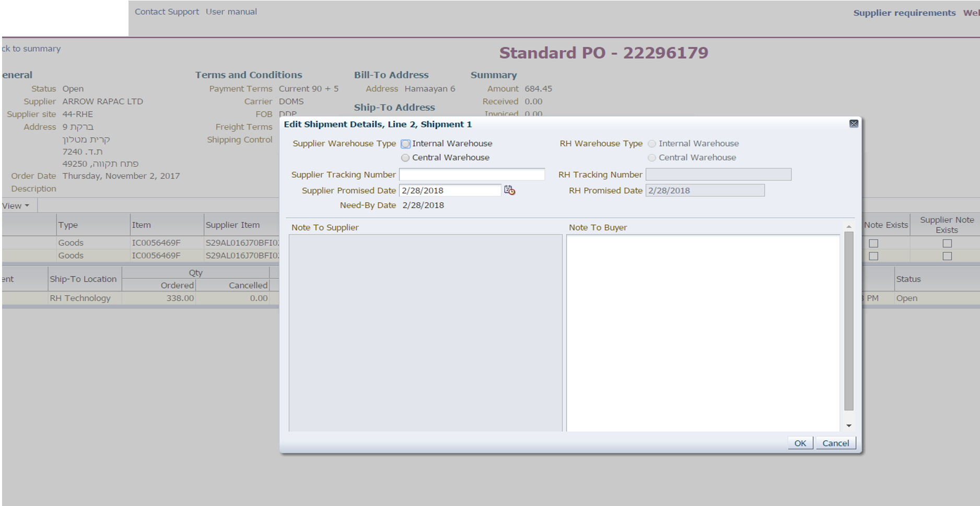
Task: Select RH Internal Warehouse radio option
Action: [652, 144]
